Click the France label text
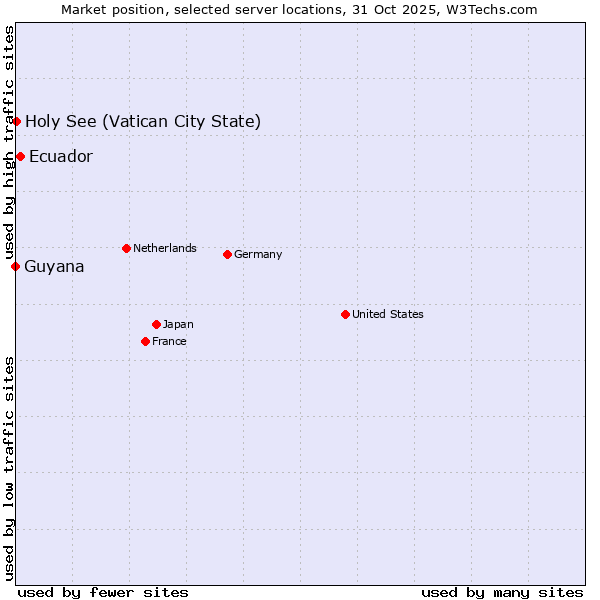600x600 pixels. [x=169, y=341]
